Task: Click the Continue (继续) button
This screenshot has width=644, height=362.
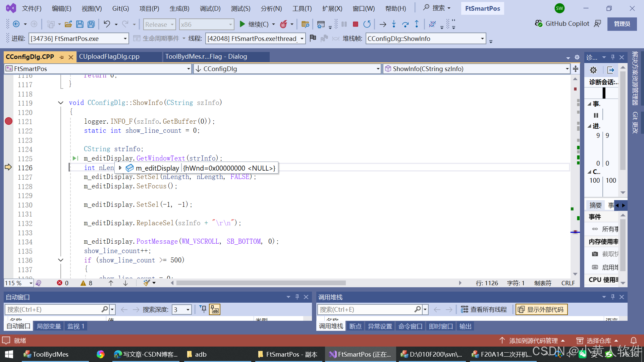Action: [254, 24]
